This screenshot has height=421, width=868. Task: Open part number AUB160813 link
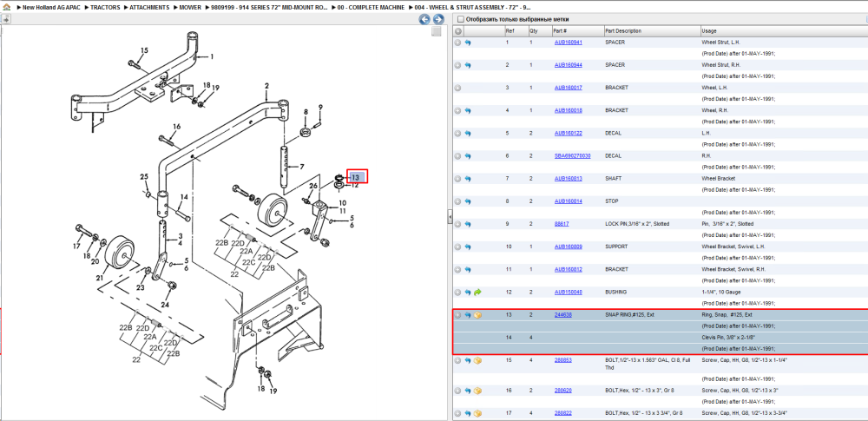click(x=568, y=179)
